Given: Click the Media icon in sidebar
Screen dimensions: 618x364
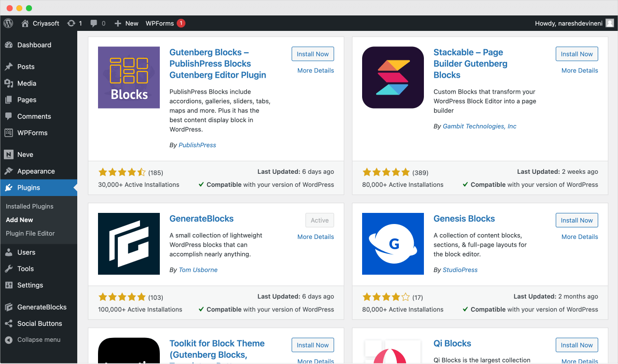Looking at the screenshot, I should click(x=9, y=83).
